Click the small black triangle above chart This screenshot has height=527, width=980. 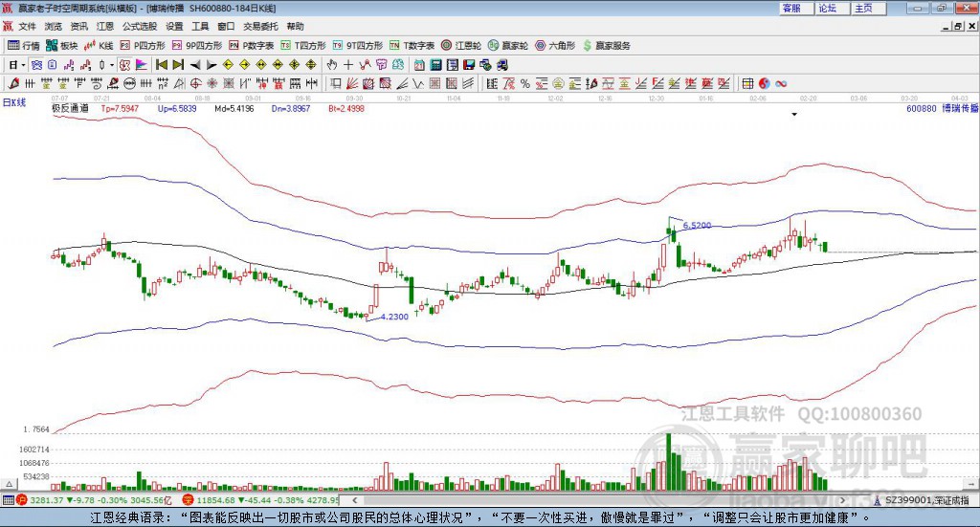point(794,115)
